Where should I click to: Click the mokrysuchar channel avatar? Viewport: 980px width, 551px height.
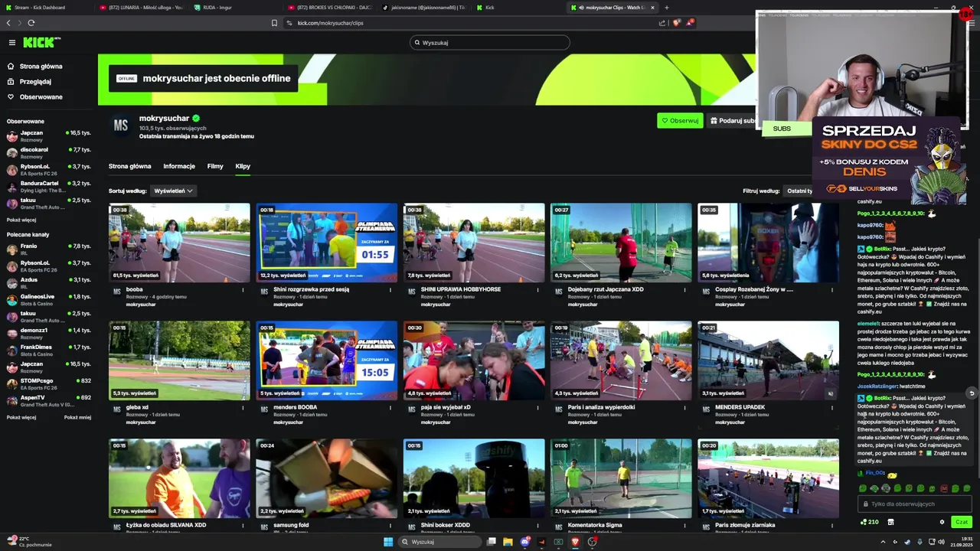tap(121, 126)
